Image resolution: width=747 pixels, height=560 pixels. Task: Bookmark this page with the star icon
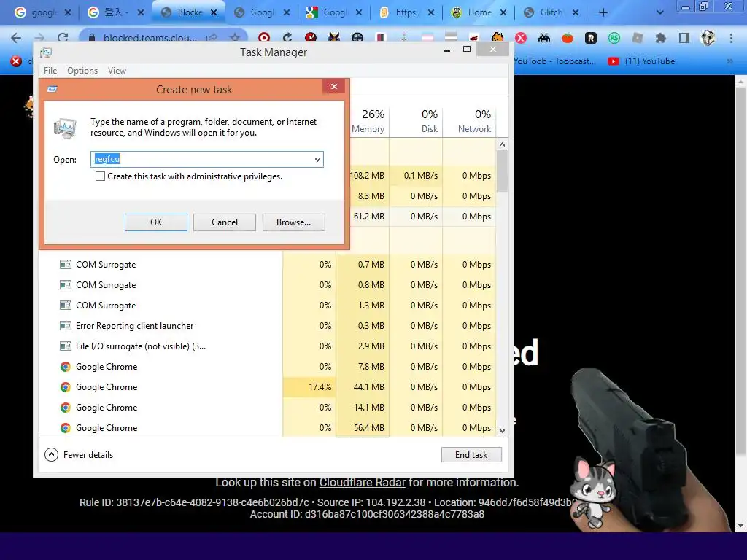(x=234, y=38)
